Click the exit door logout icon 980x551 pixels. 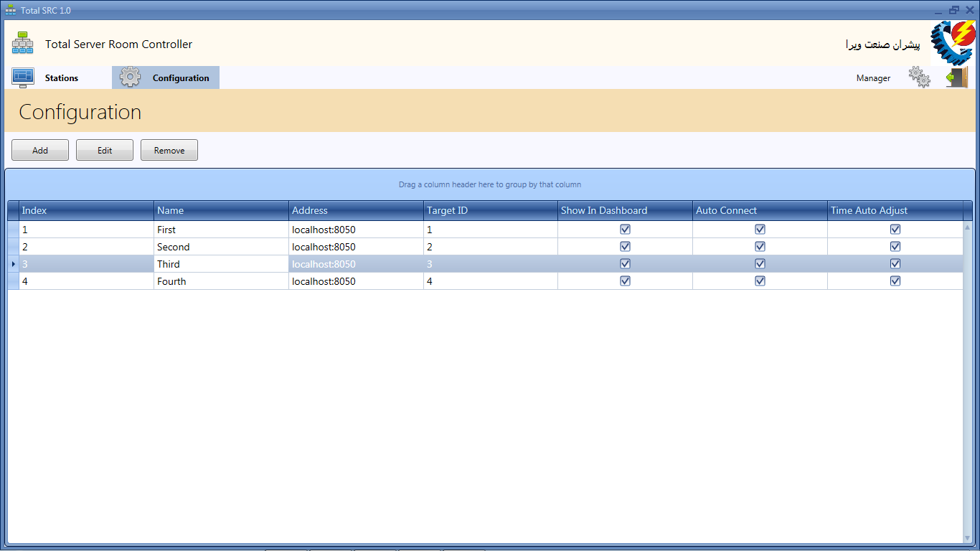pos(957,77)
